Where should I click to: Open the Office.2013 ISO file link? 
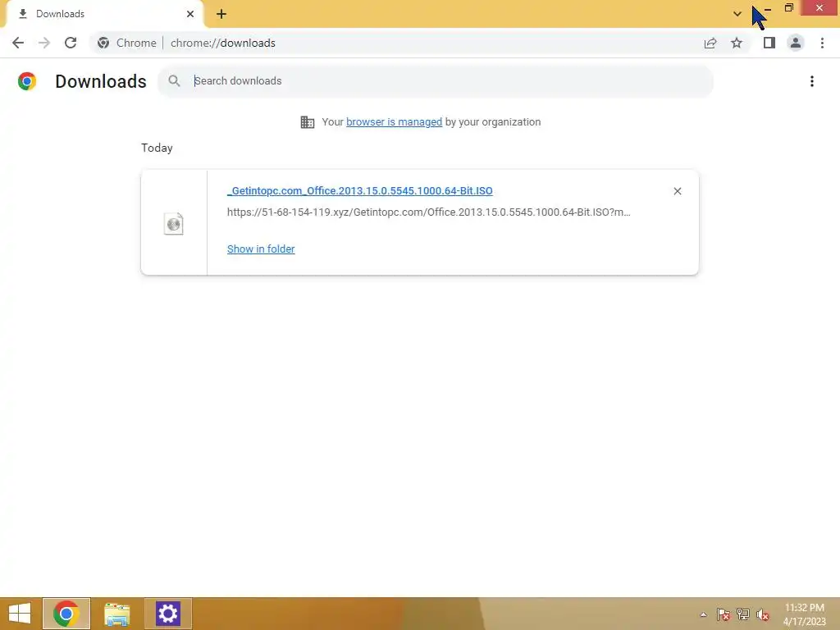point(360,190)
